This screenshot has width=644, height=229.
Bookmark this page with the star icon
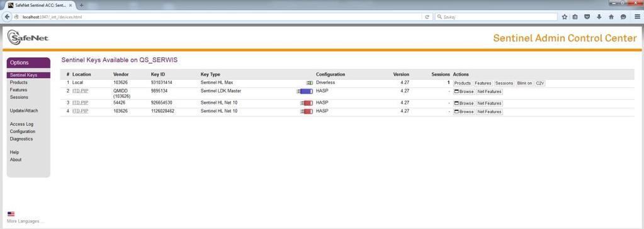tap(564, 17)
